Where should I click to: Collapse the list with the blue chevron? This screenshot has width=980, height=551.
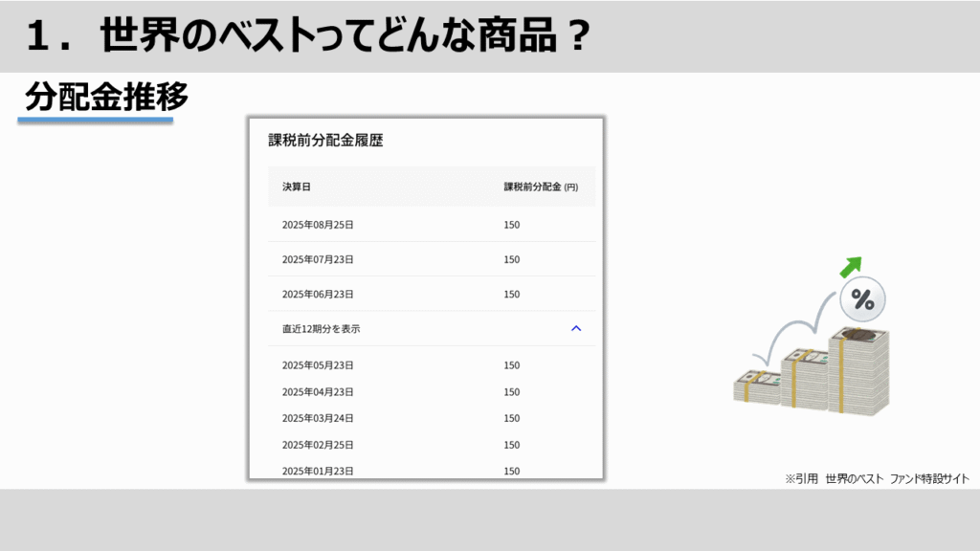(x=576, y=328)
